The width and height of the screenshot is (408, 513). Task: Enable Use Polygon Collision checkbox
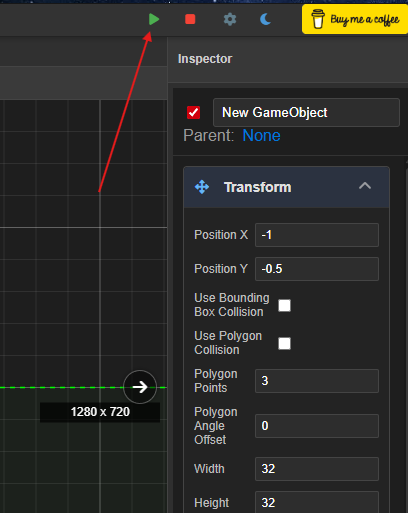click(x=284, y=343)
